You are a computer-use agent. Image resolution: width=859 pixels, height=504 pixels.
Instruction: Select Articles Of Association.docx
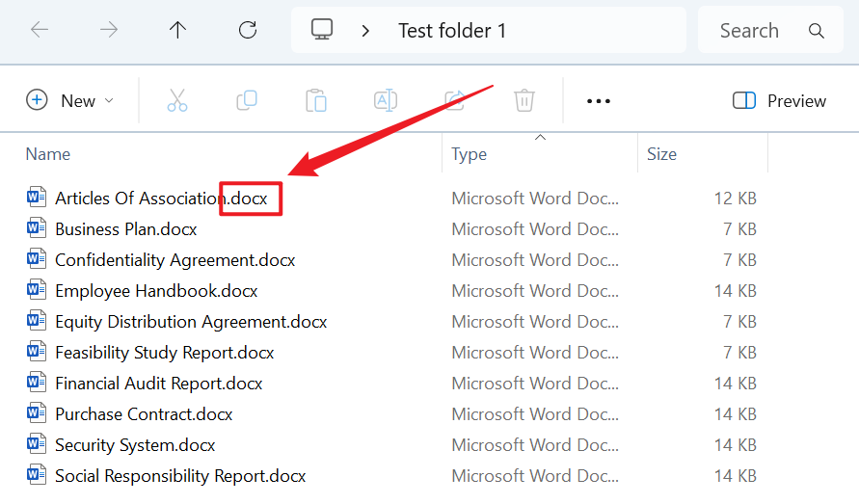tap(161, 199)
